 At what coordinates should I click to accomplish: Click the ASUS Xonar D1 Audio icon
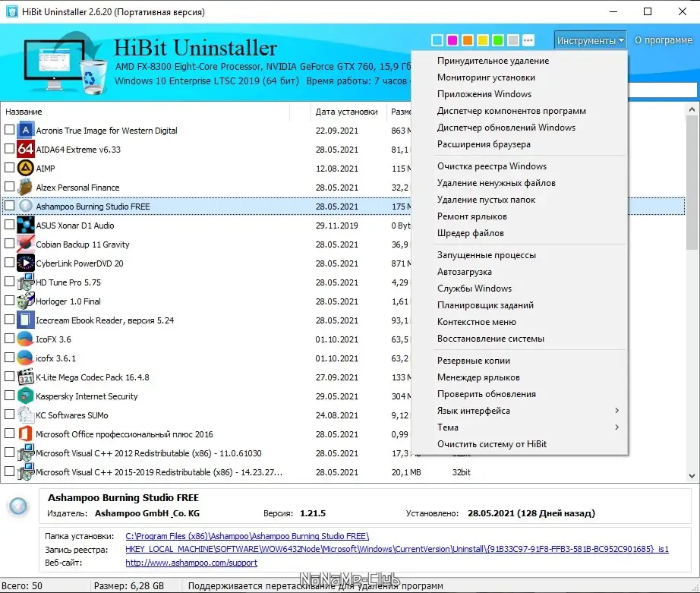tap(26, 225)
